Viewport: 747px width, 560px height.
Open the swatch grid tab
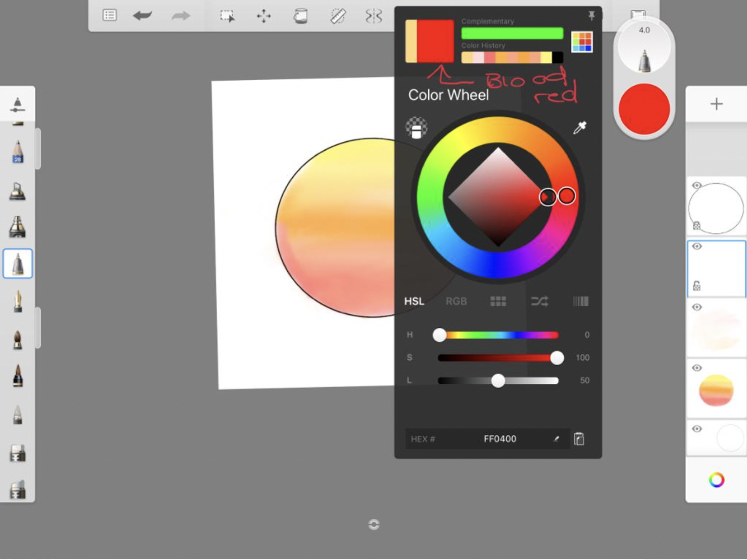498,301
